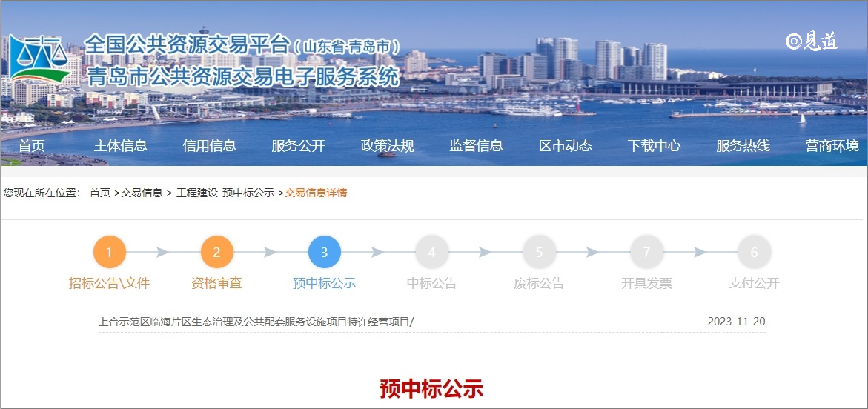Click 交易信息 breadcrumb link
This screenshot has height=409, width=868.
tap(142, 193)
